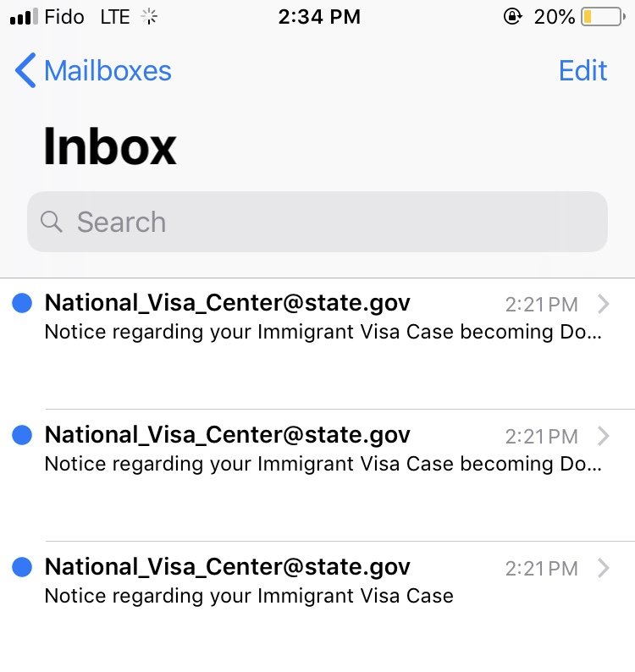
Task: Tap the unread blue dot of second email
Action: coord(22,435)
